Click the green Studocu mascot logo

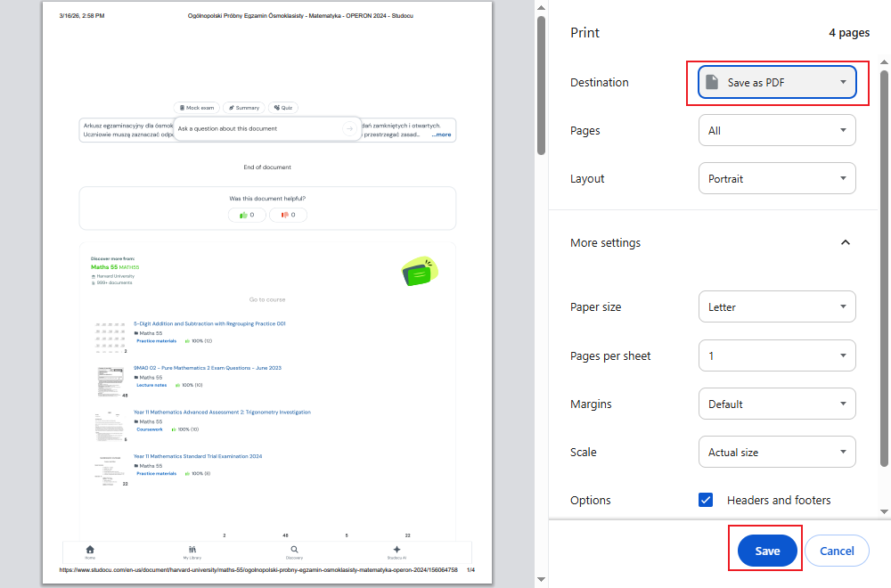pos(420,272)
